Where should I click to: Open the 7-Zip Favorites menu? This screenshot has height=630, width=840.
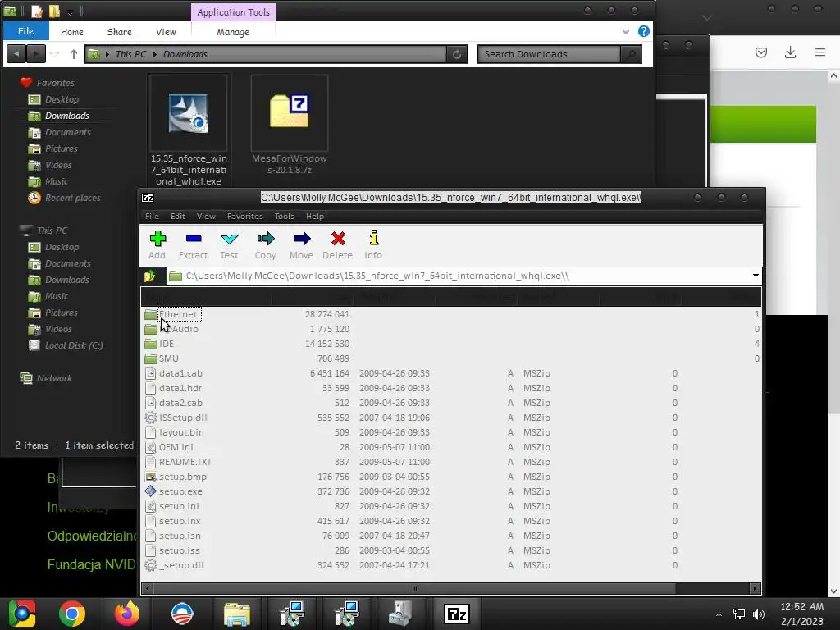(244, 217)
